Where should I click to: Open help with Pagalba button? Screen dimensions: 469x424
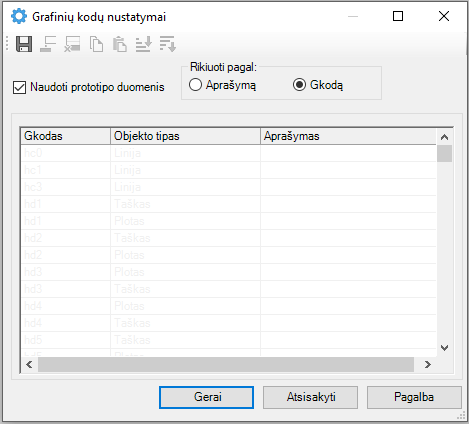point(414,397)
